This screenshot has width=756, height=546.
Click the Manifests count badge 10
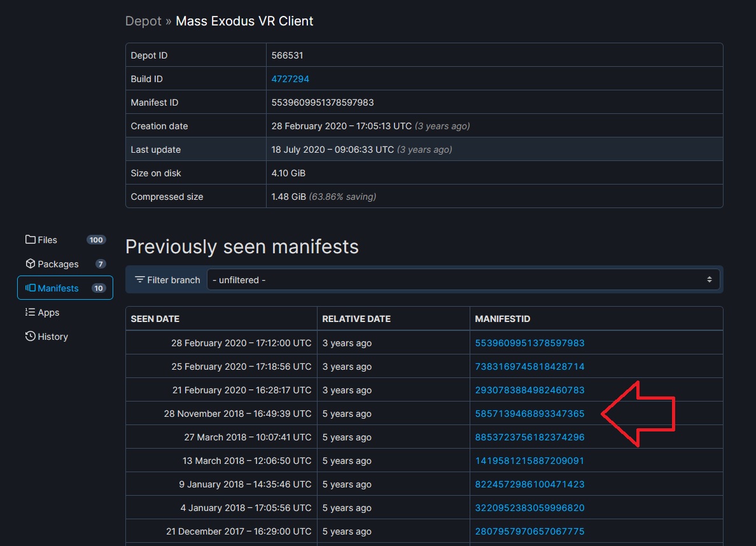(99, 288)
